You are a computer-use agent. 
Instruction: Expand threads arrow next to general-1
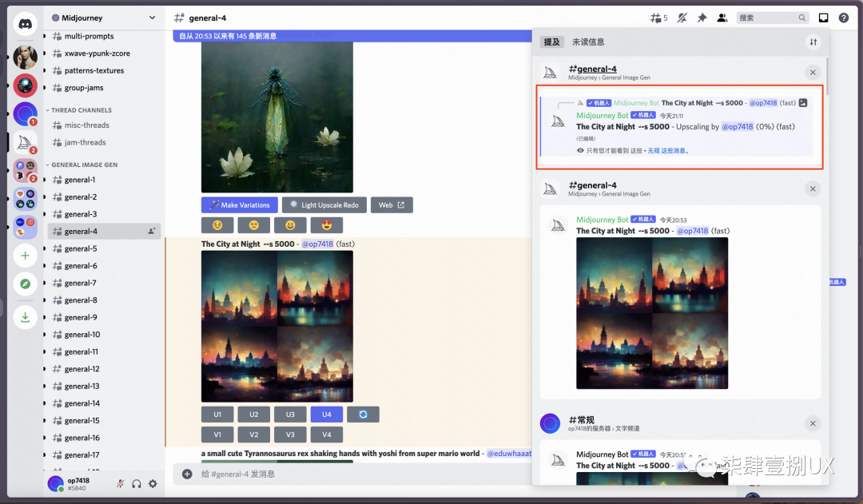(45, 180)
